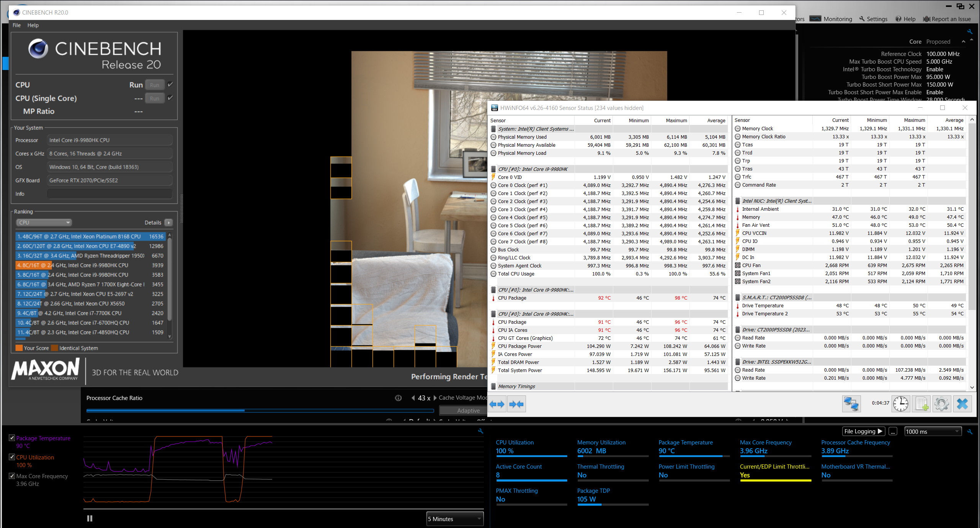Collapse Core Proposed panel chevron
The width and height of the screenshot is (980, 528).
tap(963, 41)
